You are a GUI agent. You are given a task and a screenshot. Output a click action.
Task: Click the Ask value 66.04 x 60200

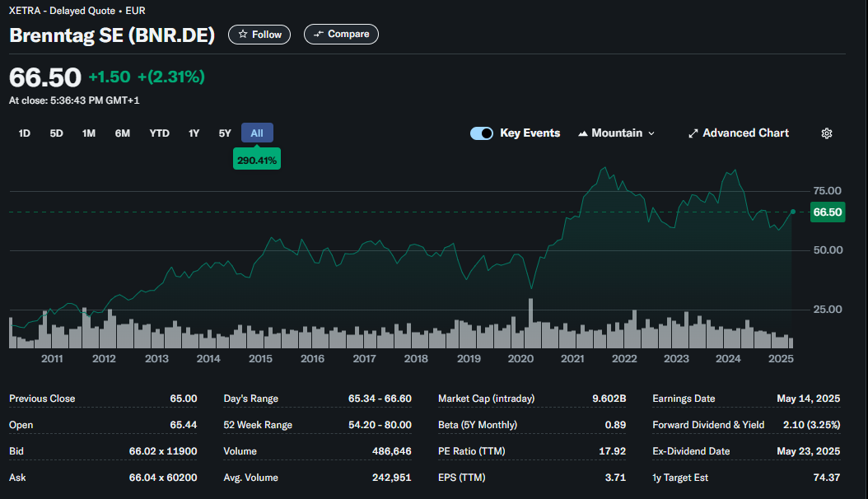(x=163, y=478)
